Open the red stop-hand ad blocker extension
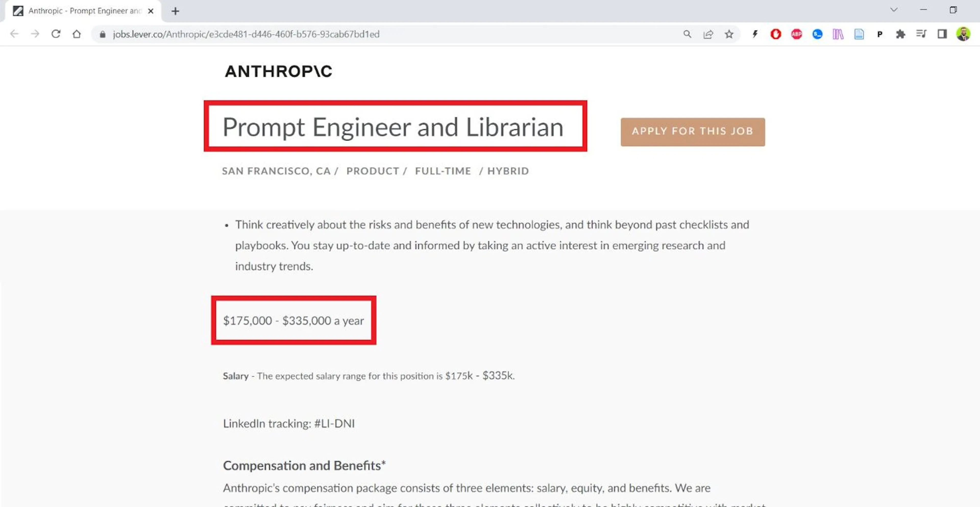 pyautogui.click(x=776, y=34)
